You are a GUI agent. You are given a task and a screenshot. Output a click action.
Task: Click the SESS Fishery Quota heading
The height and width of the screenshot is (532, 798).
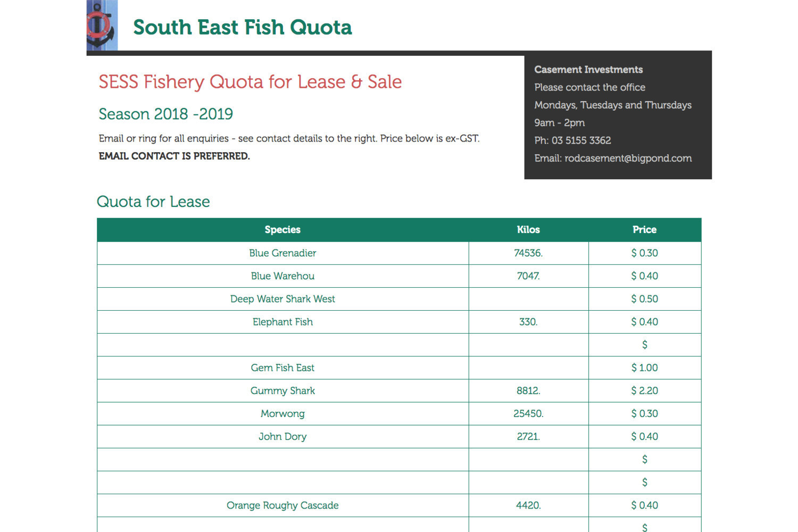click(x=250, y=82)
